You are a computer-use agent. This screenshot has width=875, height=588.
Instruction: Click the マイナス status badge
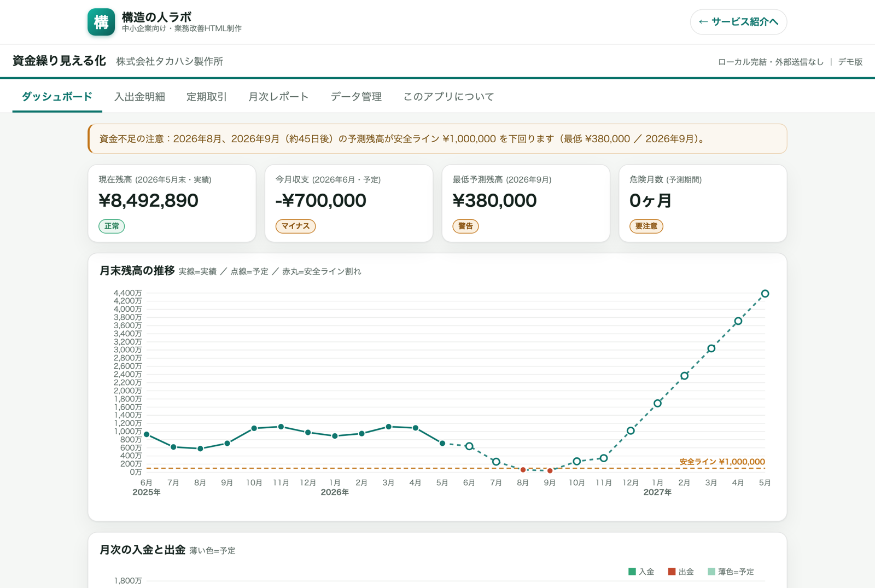(295, 226)
